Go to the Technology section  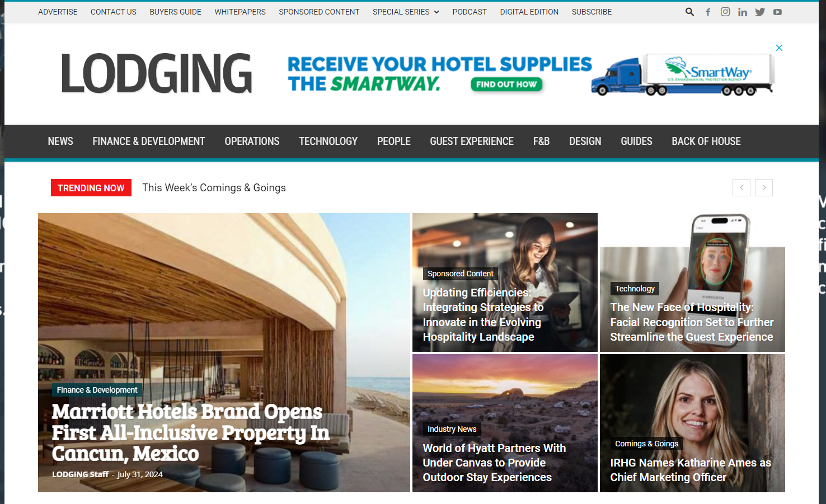[328, 142]
